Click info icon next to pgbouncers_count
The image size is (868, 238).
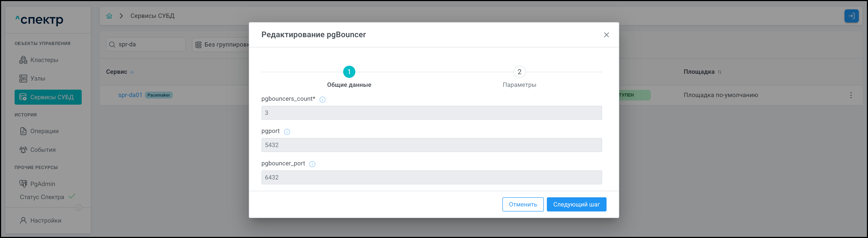pos(322,99)
